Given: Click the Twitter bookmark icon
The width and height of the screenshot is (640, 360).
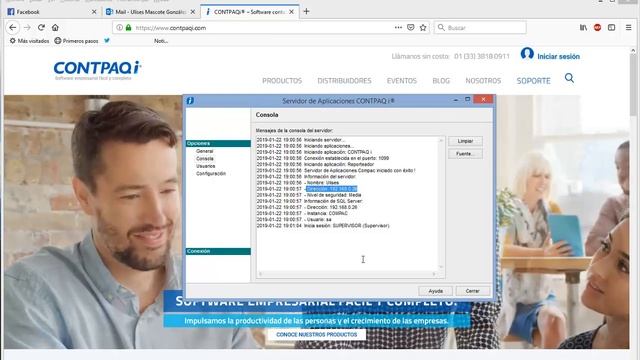Looking at the screenshot, I should pyautogui.click(x=107, y=40).
